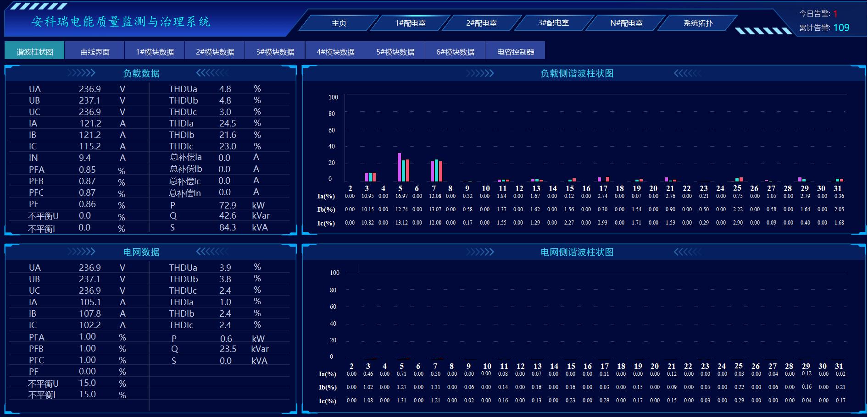Select the N#配电室 navigation tab
This screenshot has height=417, width=868.
click(626, 23)
